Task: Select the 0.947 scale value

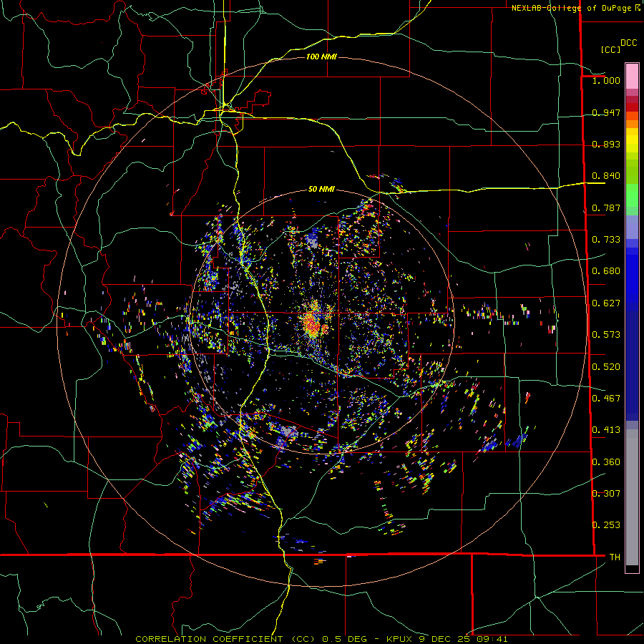Action: tap(606, 112)
